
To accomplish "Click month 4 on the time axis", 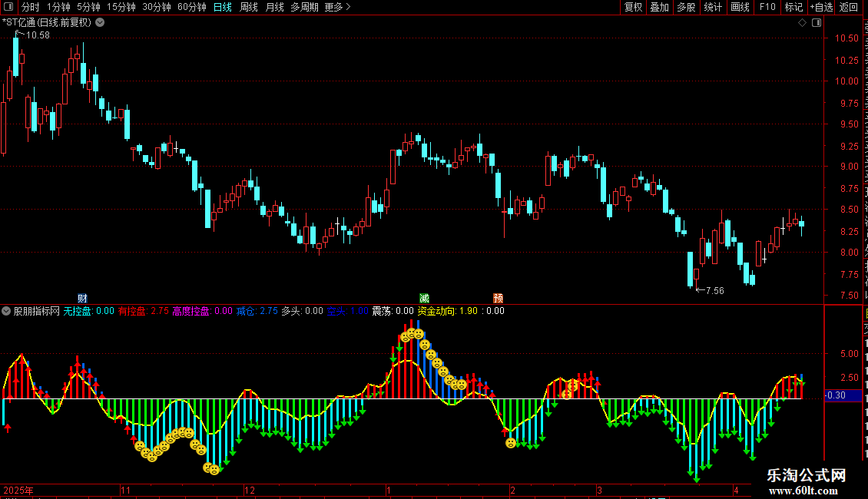I will (736, 490).
